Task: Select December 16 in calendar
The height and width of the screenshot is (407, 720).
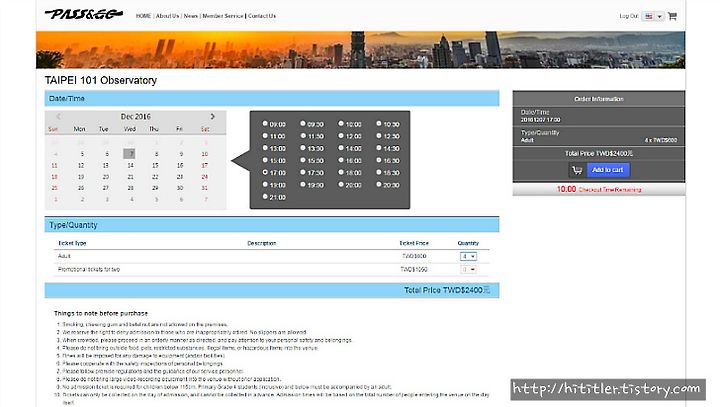Action: click(x=180, y=165)
